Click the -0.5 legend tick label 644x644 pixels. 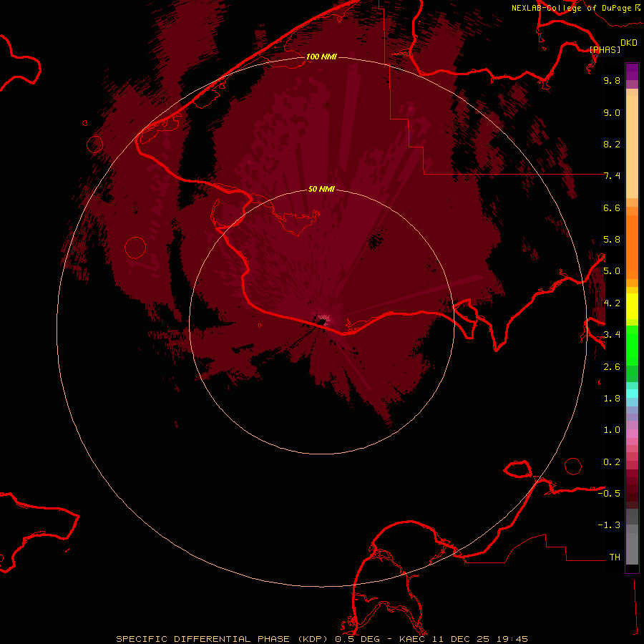click(x=609, y=494)
